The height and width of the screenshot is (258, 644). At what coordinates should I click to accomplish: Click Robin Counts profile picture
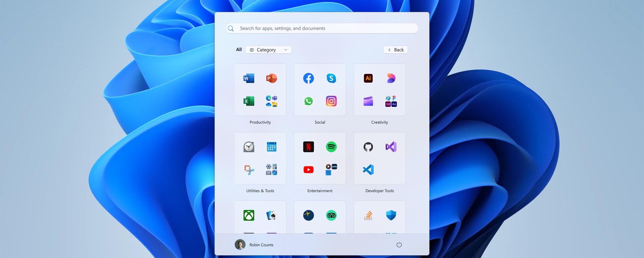[240, 245]
